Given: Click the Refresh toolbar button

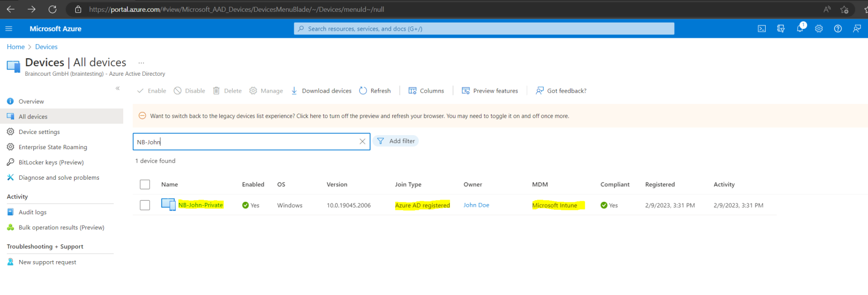Looking at the screenshot, I should tap(375, 90).
